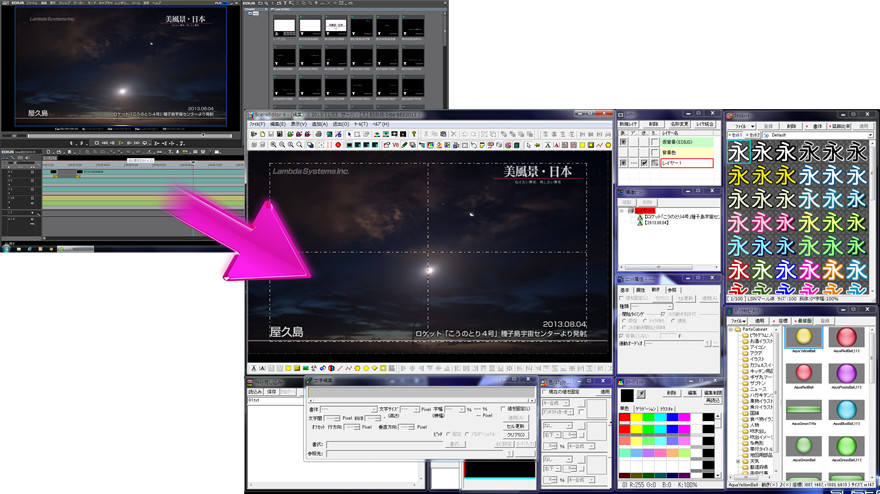Expand the 天気 folder node

[x=738, y=461]
